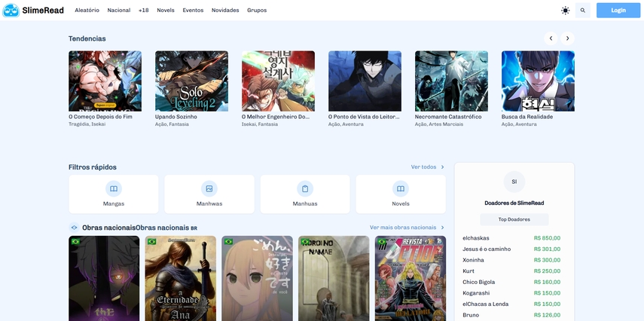Click the Brazil flag on Eternidade de Ana cover
Image resolution: width=644 pixels, height=321 pixels.
[152, 242]
